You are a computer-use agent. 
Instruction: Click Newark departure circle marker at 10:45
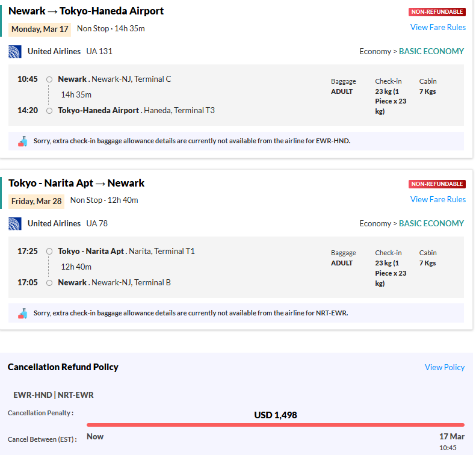tap(49, 79)
